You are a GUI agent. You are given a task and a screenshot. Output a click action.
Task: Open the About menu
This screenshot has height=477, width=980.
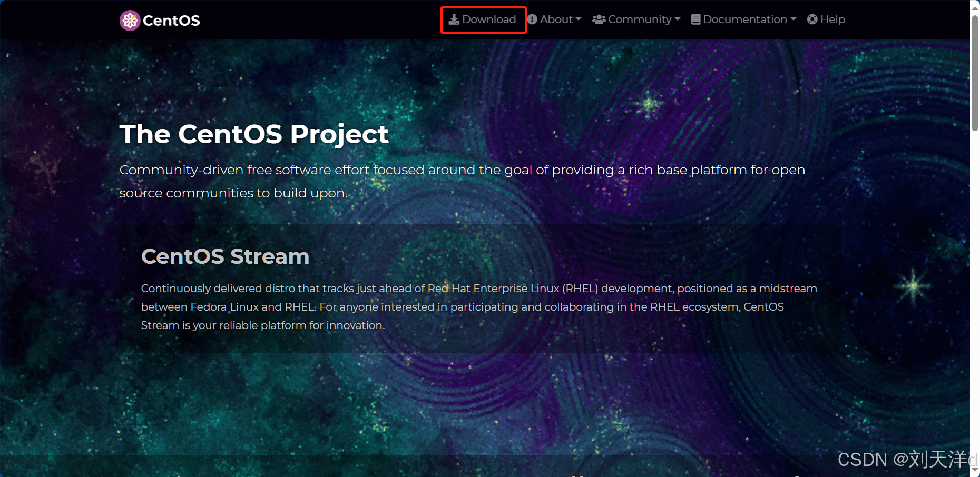point(554,19)
